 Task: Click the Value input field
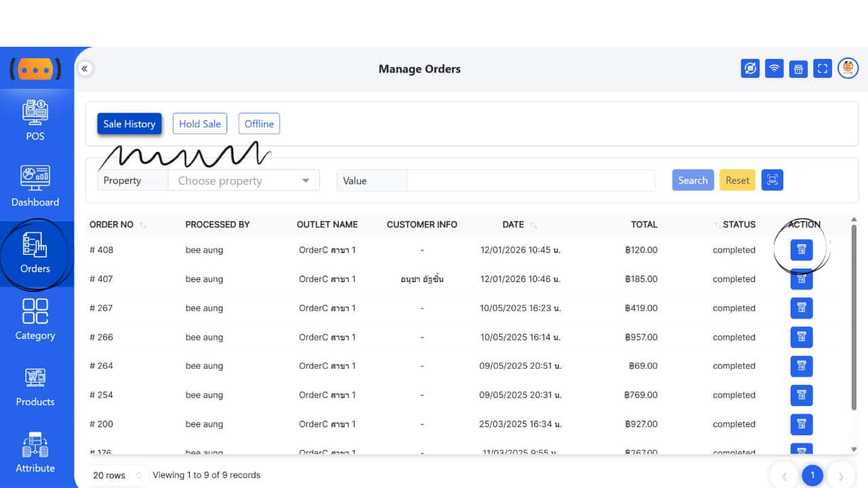pyautogui.click(x=530, y=181)
